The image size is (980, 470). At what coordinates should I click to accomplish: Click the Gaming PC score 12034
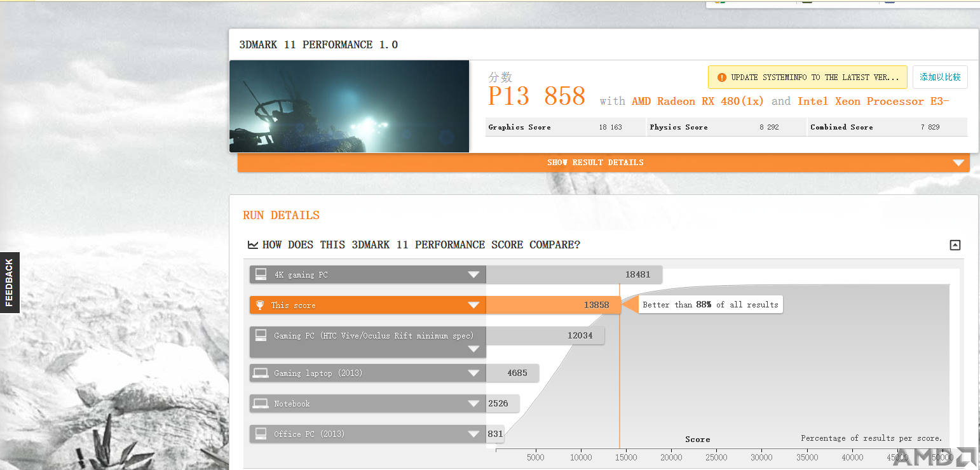(x=580, y=335)
